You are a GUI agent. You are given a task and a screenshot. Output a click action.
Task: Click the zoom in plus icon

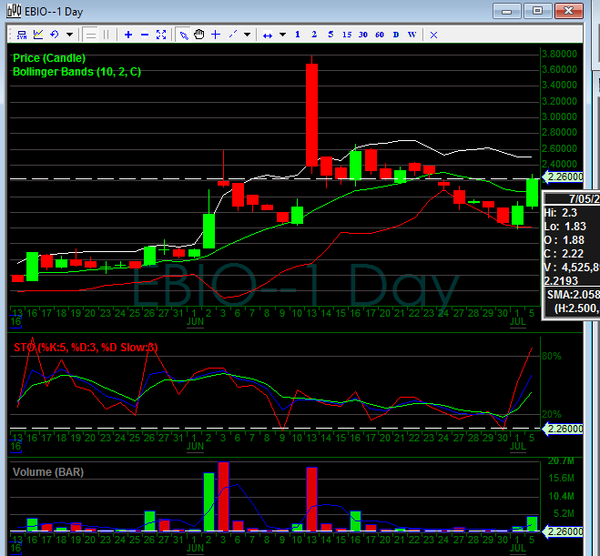(128, 35)
